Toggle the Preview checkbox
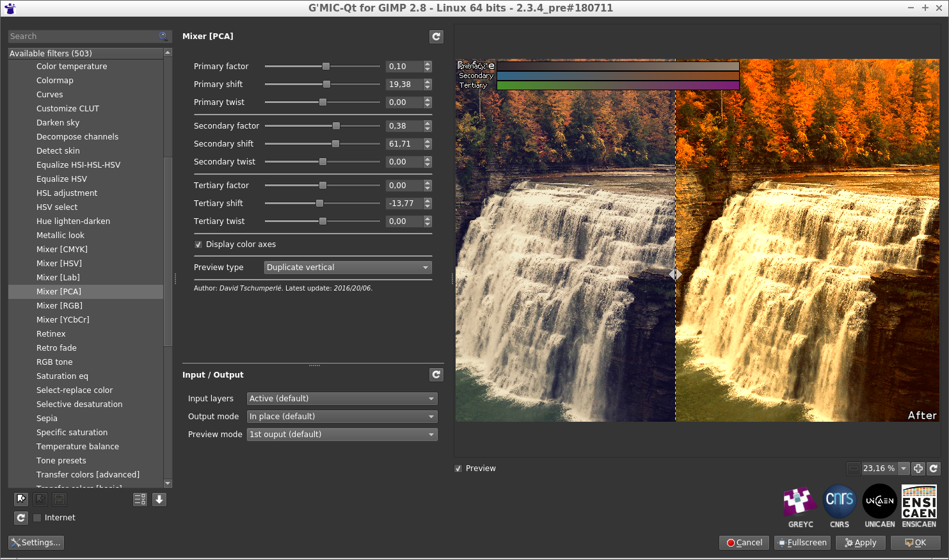 [x=458, y=468]
